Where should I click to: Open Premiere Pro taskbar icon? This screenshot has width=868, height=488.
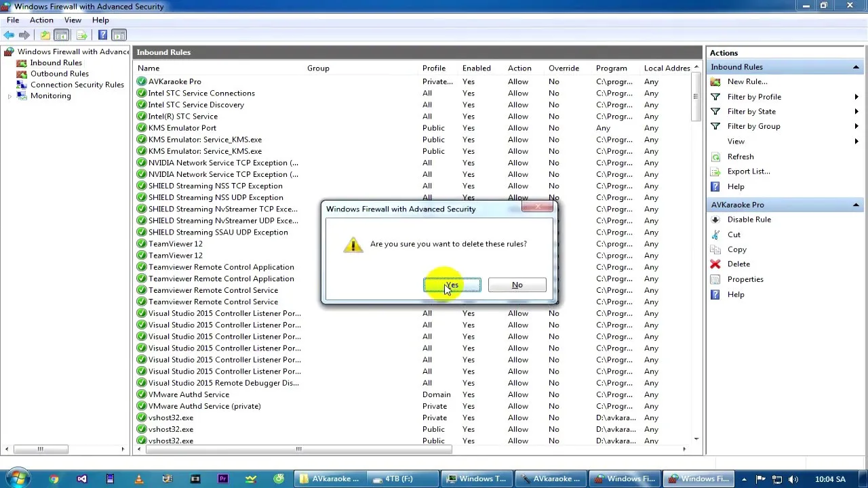(223, 479)
